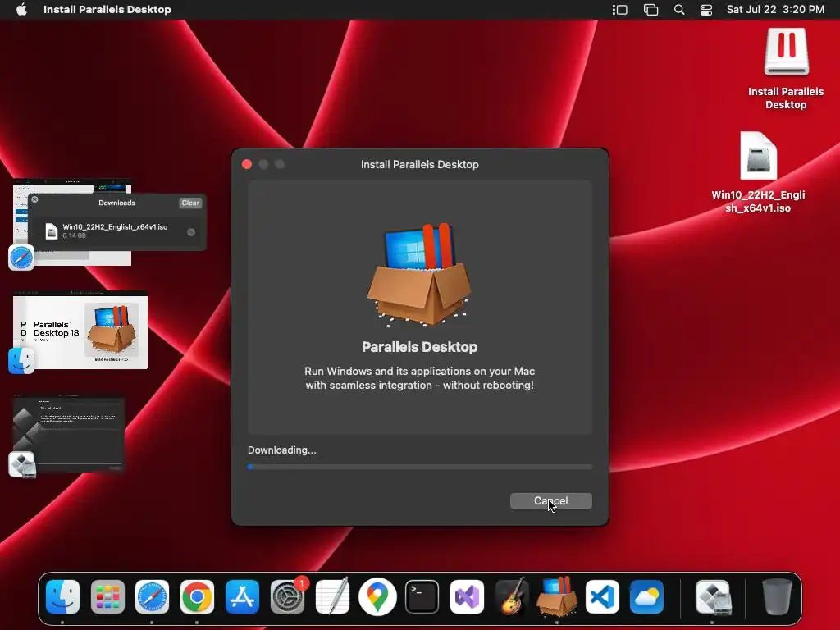Open Visual Studio Code from the Dock

click(x=602, y=597)
